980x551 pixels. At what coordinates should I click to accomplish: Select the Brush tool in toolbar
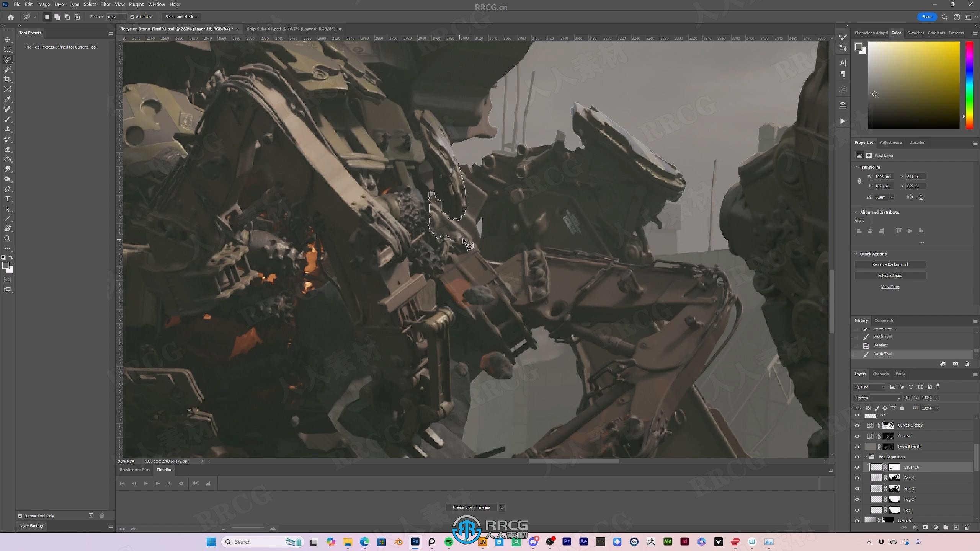point(7,119)
